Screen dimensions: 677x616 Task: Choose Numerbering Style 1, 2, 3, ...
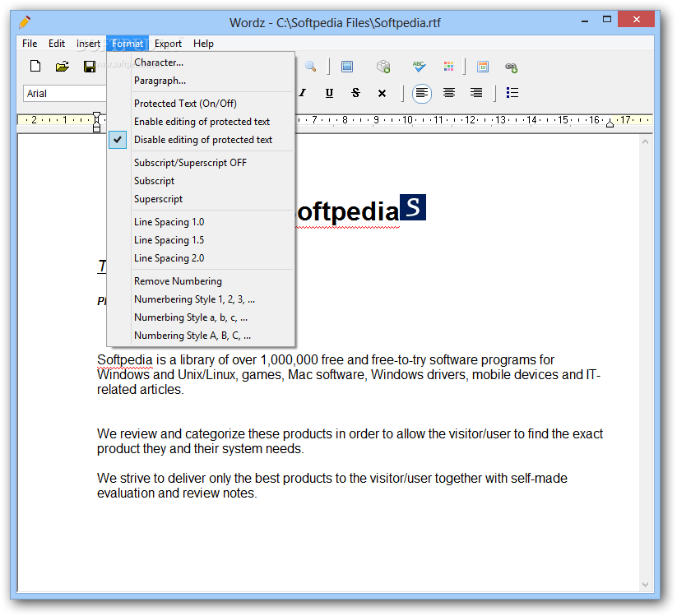pos(202,299)
